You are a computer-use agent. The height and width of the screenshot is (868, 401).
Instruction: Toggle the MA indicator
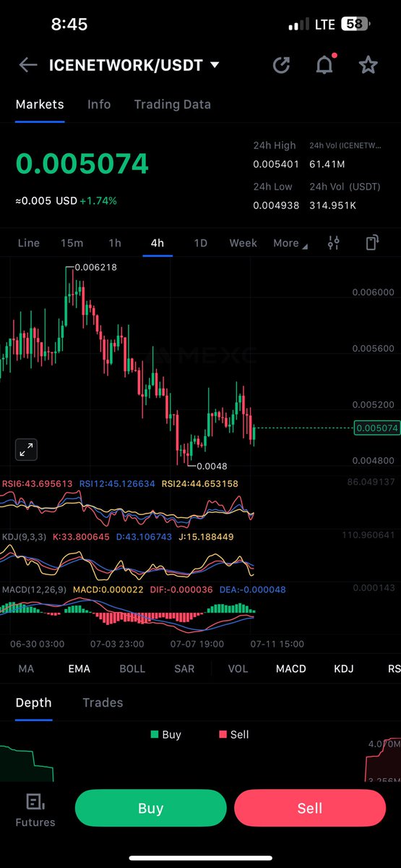[26, 668]
